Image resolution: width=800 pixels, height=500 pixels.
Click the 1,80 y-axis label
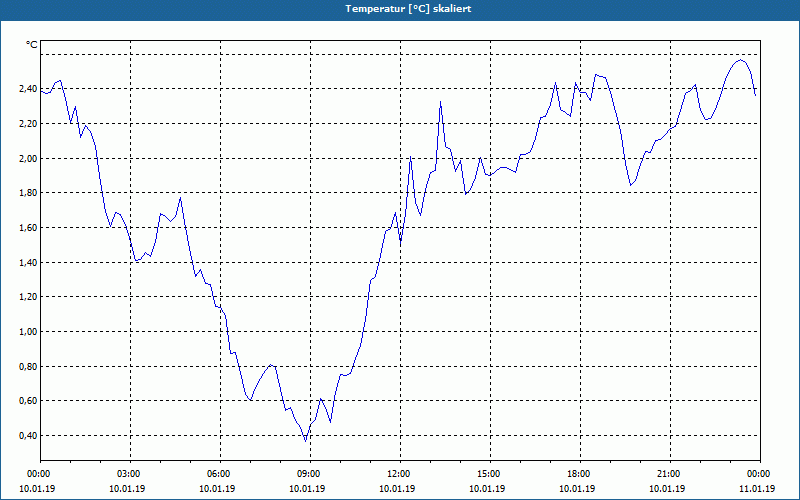[x=29, y=193]
